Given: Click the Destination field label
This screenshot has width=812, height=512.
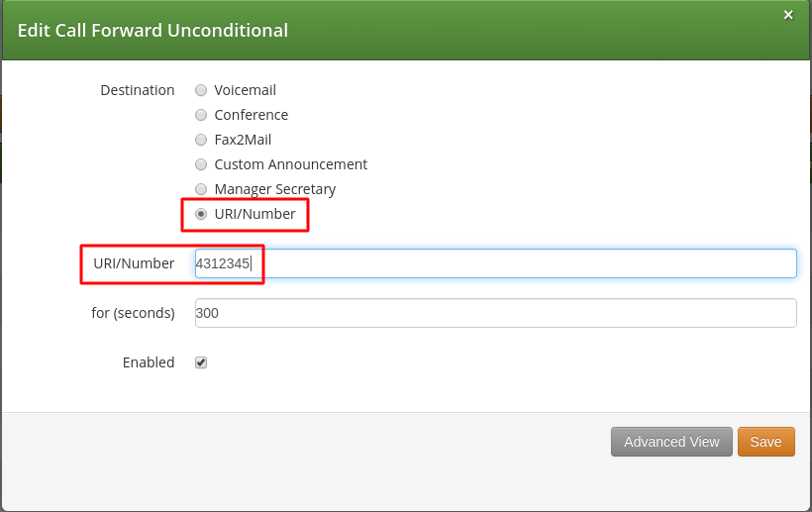Looking at the screenshot, I should [138, 90].
